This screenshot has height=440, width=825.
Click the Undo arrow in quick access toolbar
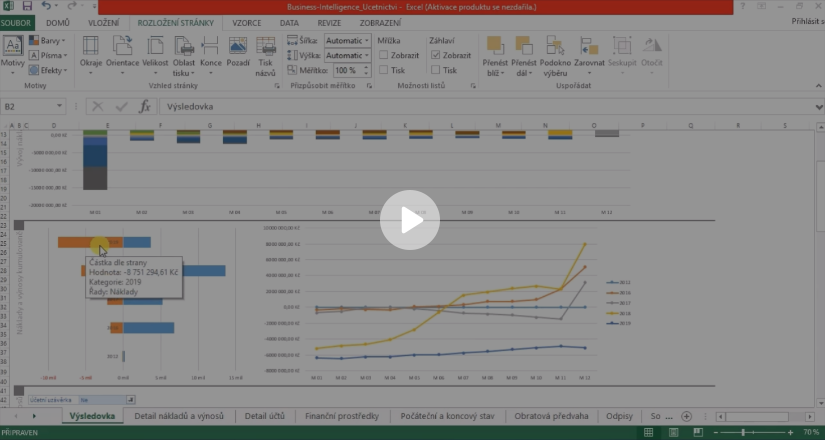pyautogui.click(x=46, y=6)
